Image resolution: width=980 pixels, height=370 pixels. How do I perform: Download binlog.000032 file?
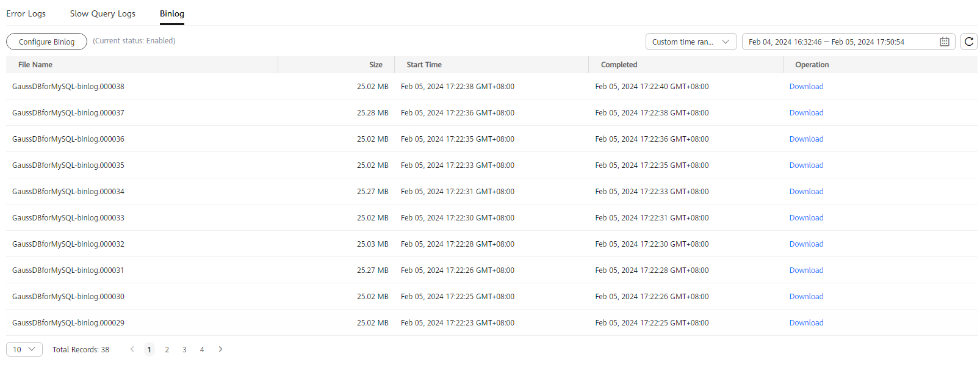coord(806,244)
